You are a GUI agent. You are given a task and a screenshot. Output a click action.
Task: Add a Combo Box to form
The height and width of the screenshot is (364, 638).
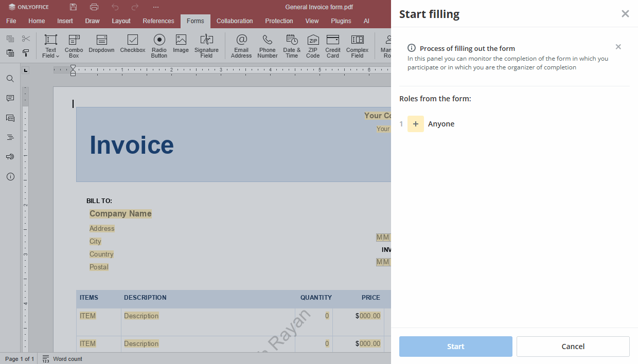point(74,45)
